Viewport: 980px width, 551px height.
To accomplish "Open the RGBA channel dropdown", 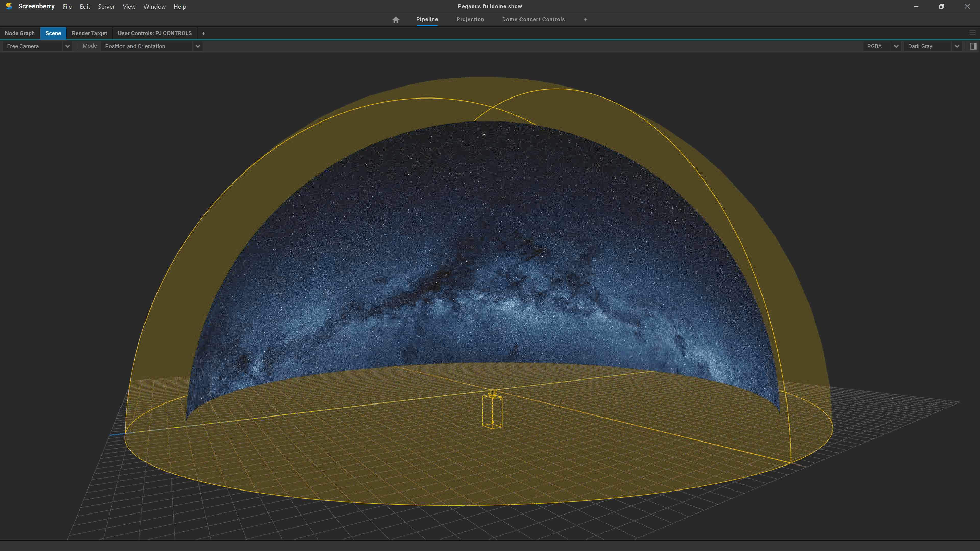I will tap(896, 46).
